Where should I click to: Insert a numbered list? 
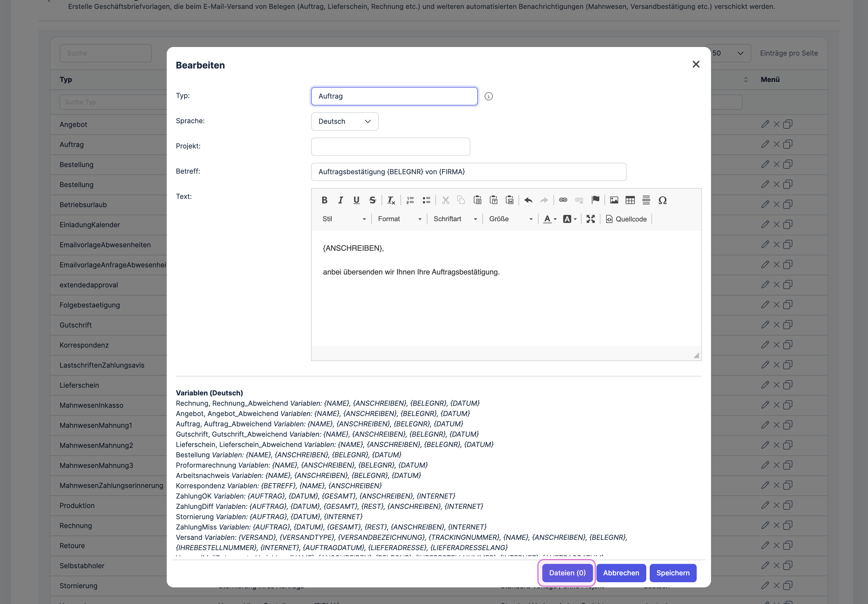(410, 200)
